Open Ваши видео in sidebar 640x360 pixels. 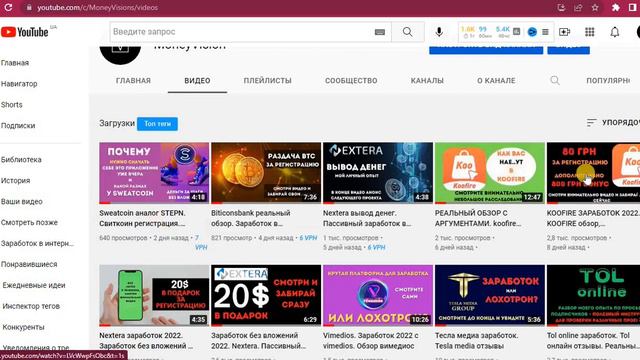22,202
